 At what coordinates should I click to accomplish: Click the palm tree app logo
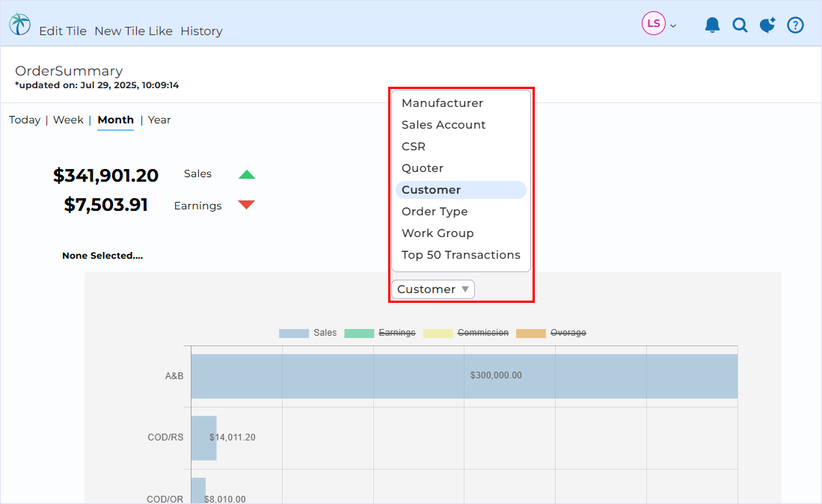click(20, 24)
